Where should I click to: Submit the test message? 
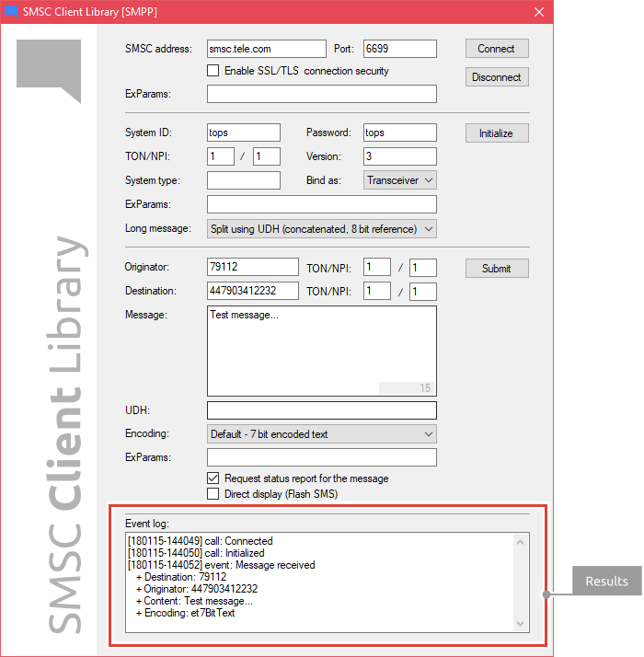(x=496, y=269)
